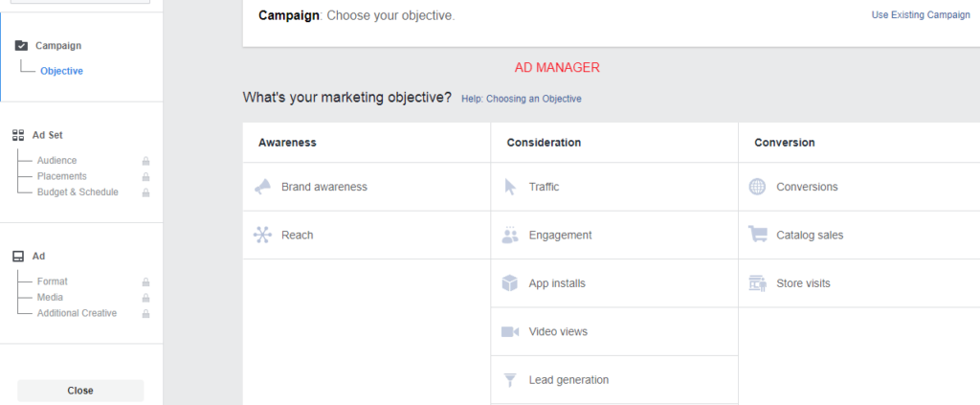This screenshot has width=980, height=405.
Task: Click the Campaign section label in sidebar
Action: [x=58, y=46]
